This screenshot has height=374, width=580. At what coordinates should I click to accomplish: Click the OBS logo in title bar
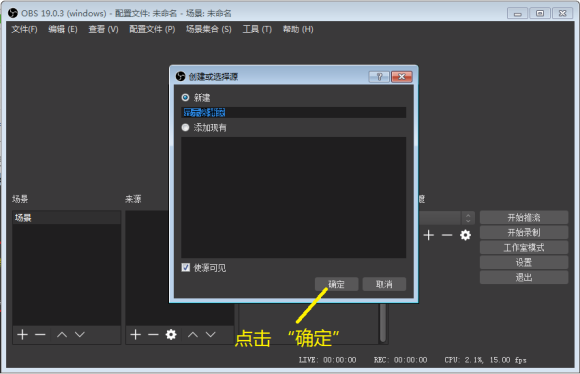click(x=13, y=13)
